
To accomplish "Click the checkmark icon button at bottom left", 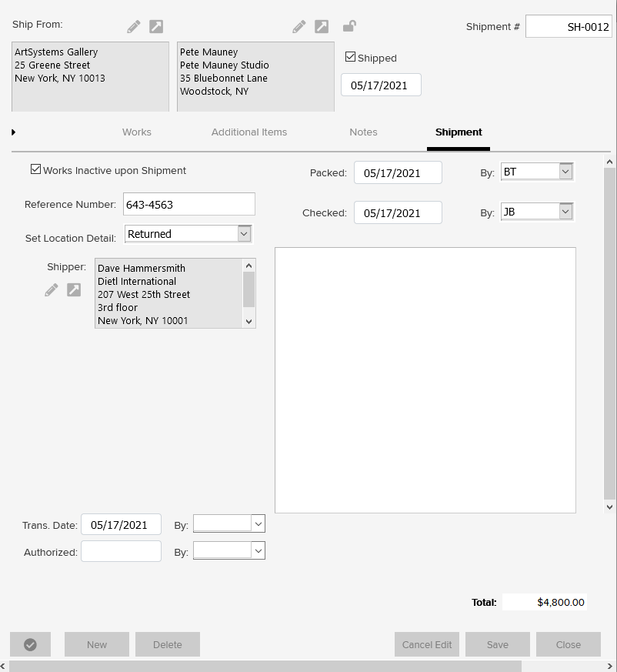I will [30, 644].
